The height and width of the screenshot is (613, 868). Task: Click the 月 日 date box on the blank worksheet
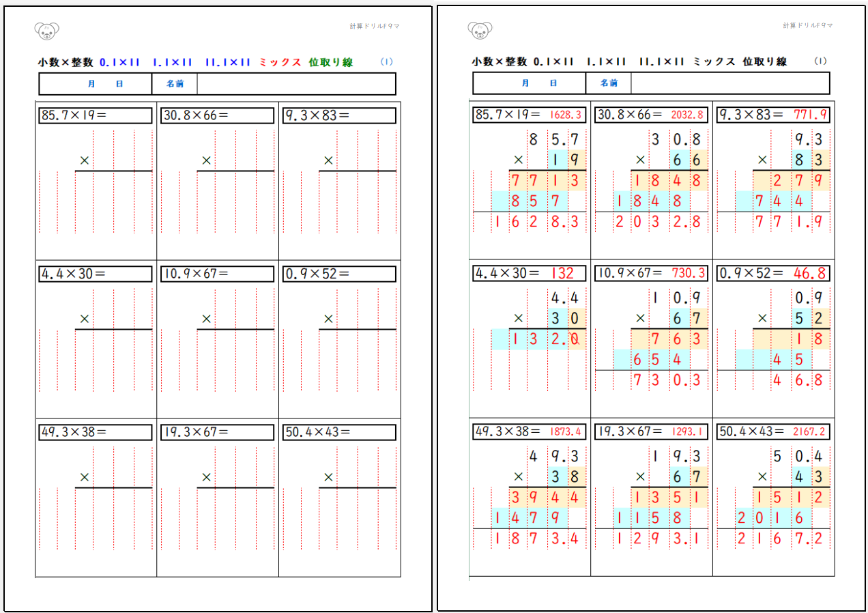coord(96,83)
